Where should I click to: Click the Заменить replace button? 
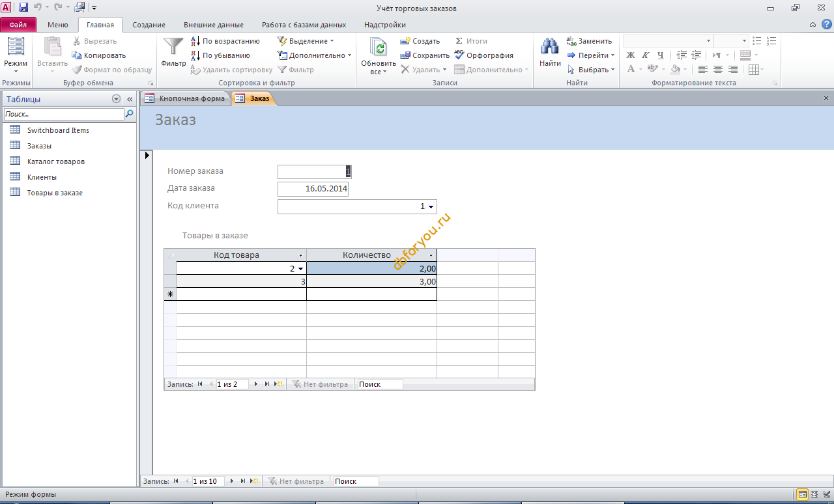click(x=590, y=41)
